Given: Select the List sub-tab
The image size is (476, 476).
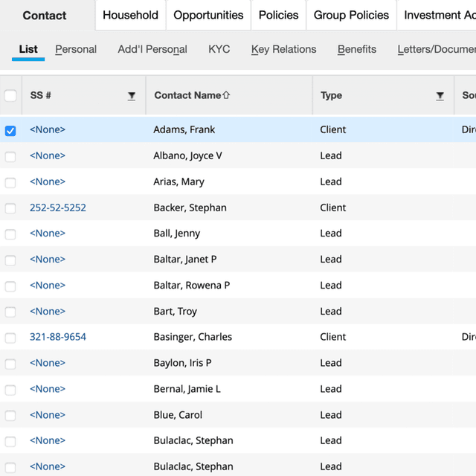Looking at the screenshot, I should (x=28, y=49).
